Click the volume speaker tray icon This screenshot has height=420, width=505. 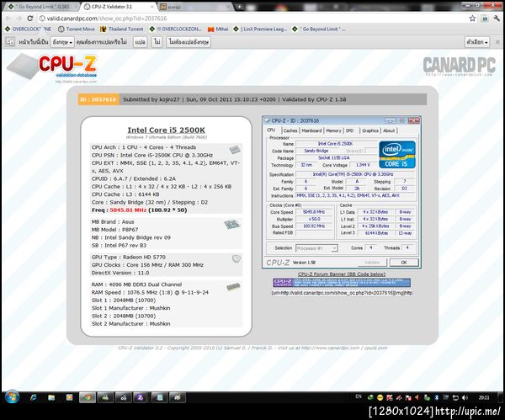[465, 398]
